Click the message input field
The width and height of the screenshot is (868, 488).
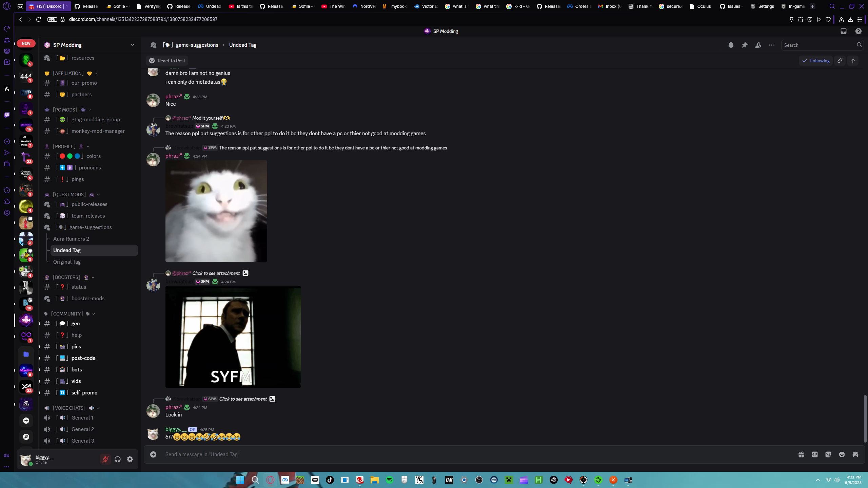[x=475, y=454]
